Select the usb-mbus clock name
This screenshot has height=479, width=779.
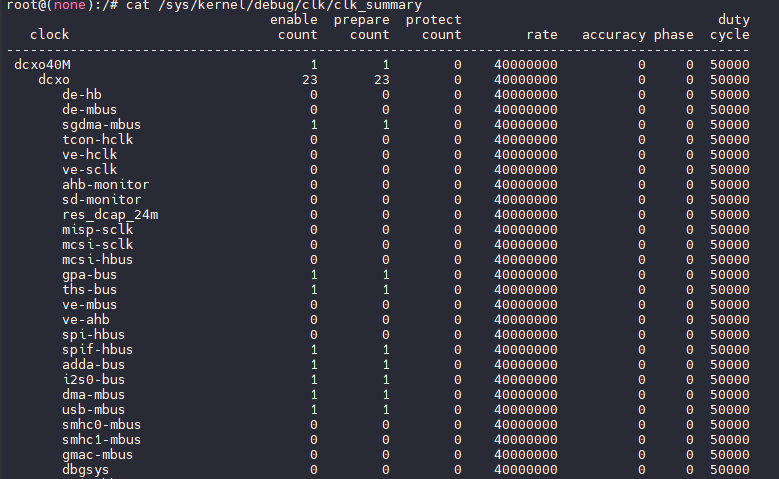(93, 410)
